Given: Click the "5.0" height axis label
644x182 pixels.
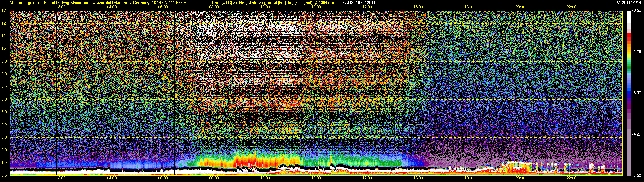Looking at the screenshot, I should click(4, 112).
